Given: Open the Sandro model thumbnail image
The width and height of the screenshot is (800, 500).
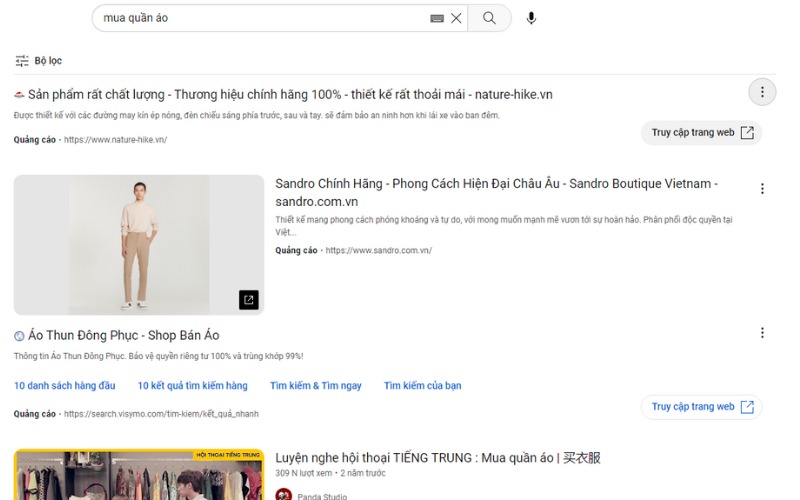Looking at the screenshot, I should (x=139, y=245).
